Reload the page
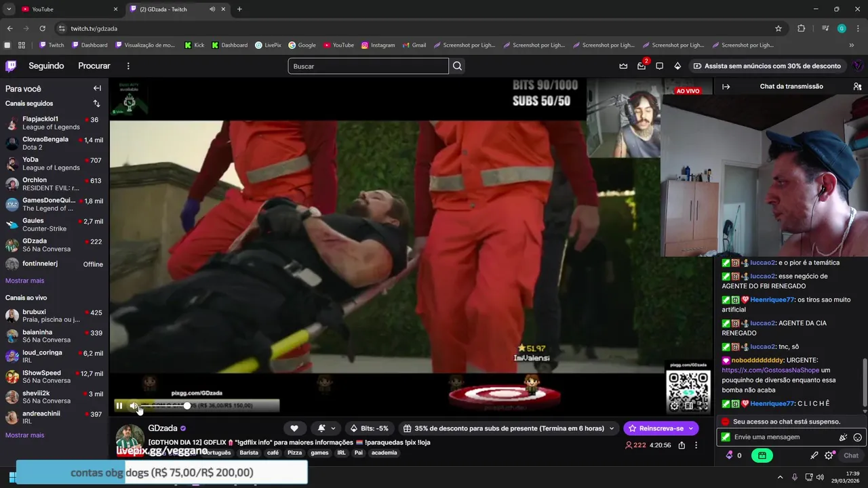 (x=42, y=28)
